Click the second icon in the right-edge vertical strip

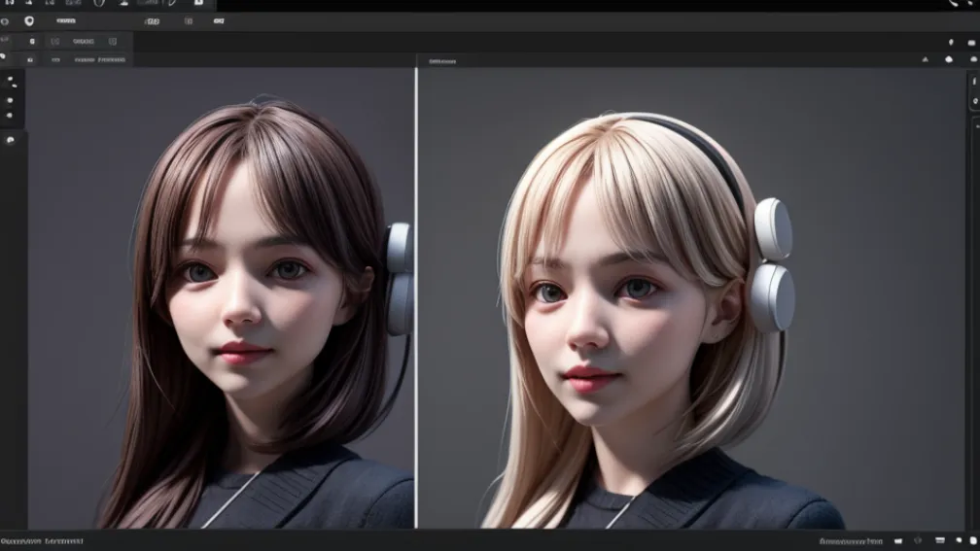click(974, 101)
